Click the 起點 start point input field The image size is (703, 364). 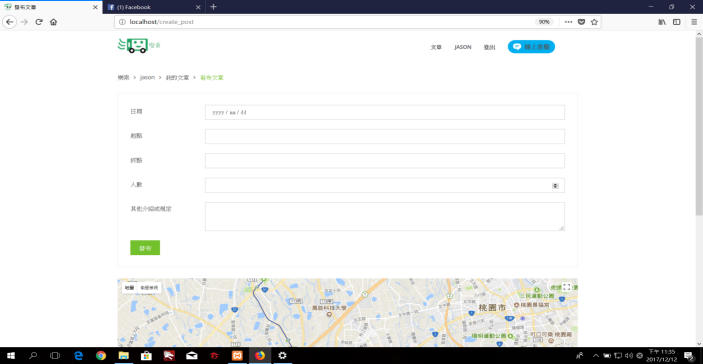click(385, 137)
